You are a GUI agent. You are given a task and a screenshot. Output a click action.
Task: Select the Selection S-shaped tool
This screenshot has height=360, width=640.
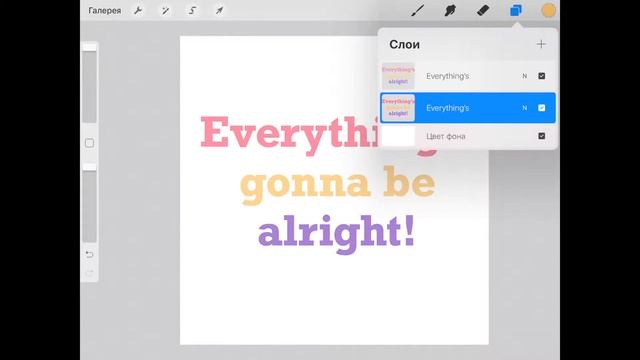[192, 11]
